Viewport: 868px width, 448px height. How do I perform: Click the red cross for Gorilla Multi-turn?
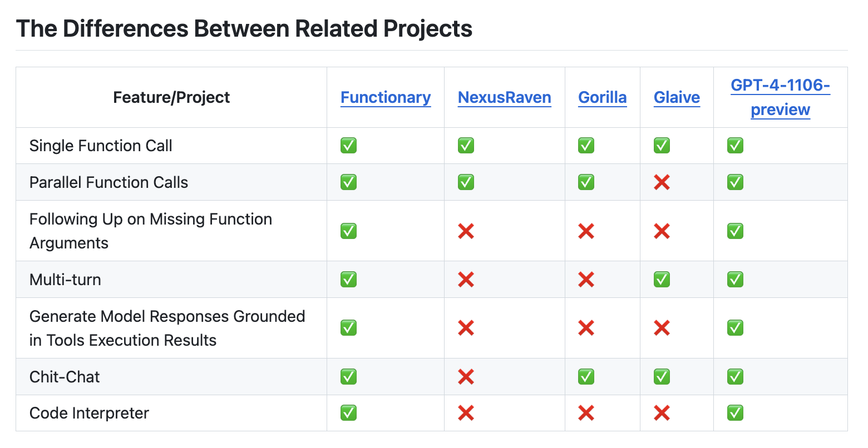coord(585,280)
